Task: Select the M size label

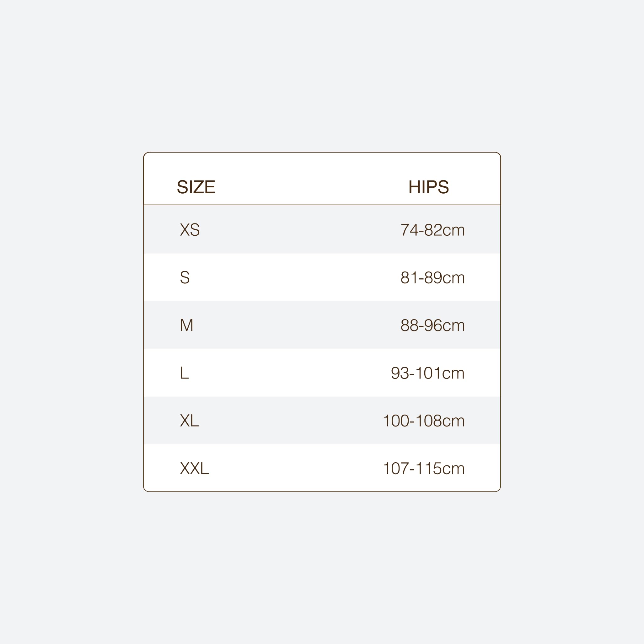Action: pyautogui.click(x=186, y=325)
